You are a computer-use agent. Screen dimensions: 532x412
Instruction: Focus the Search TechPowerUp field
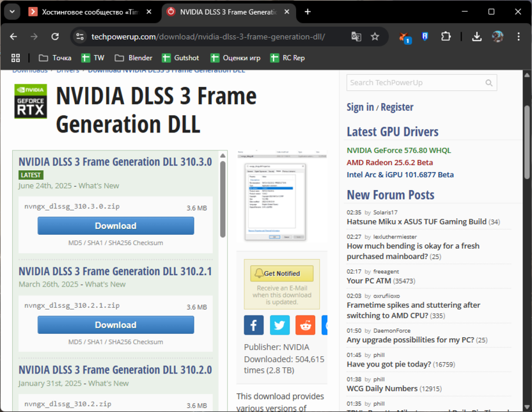click(x=422, y=83)
